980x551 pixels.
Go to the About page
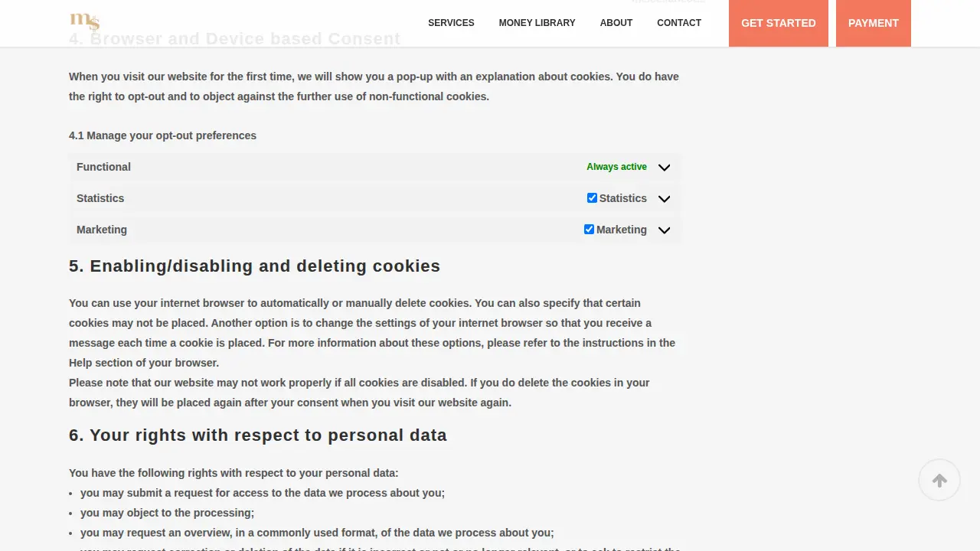[616, 23]
